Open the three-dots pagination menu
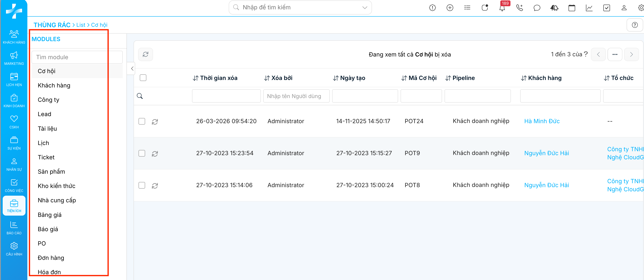 point(615,54)
